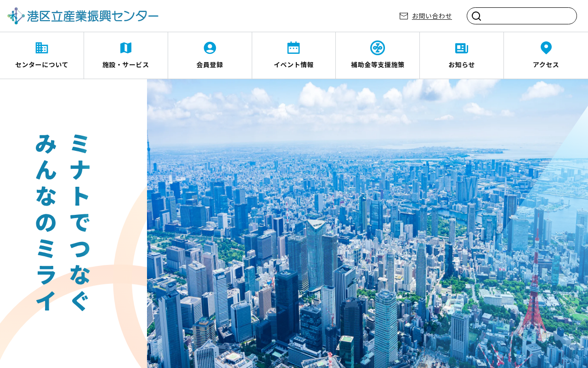The height and width of the screenshot is (368, 588).
Task: Click the building icon above センターについて
Action: tap(42, 48)
